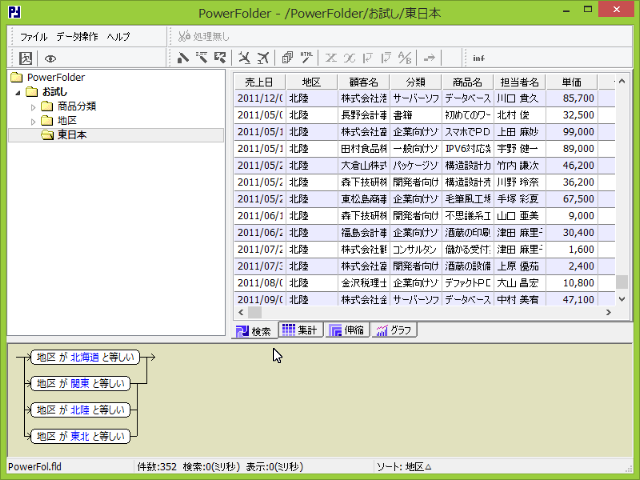This screenshot has height=480, width=640.
Task: Click the 顧客名 column header
Action: coord(363,82)
